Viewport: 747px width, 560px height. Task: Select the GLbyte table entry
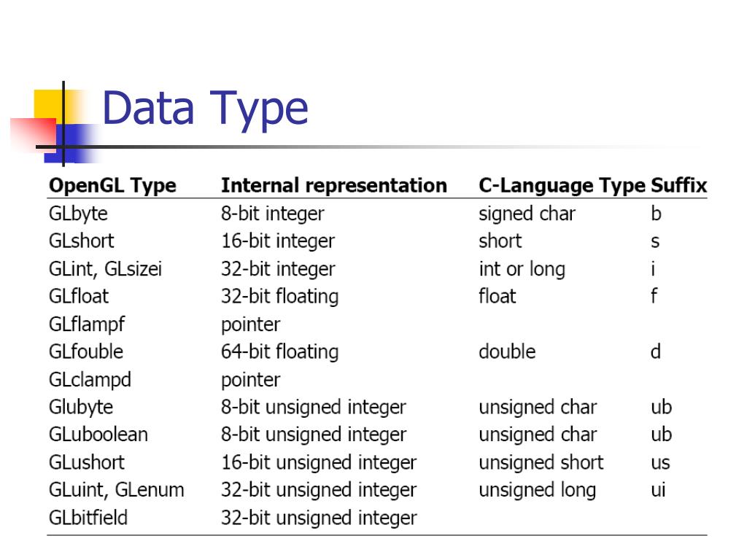(x=79, y=214)
